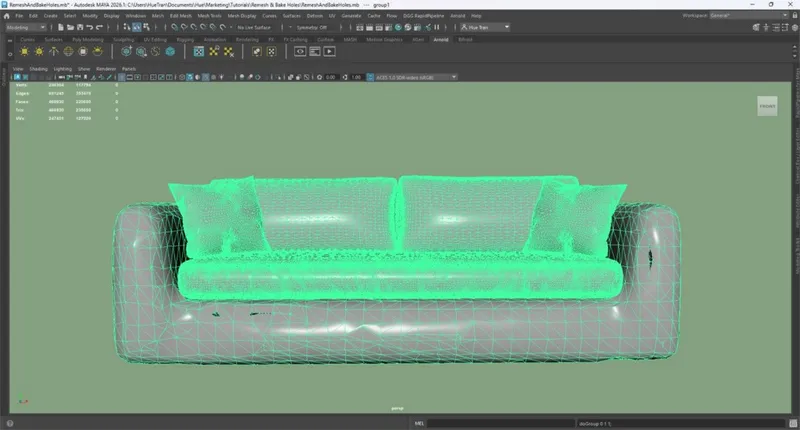Create a new scene with the New Scene icon
The height and width of the screenshot is (430, 800).
coord(61,27)
